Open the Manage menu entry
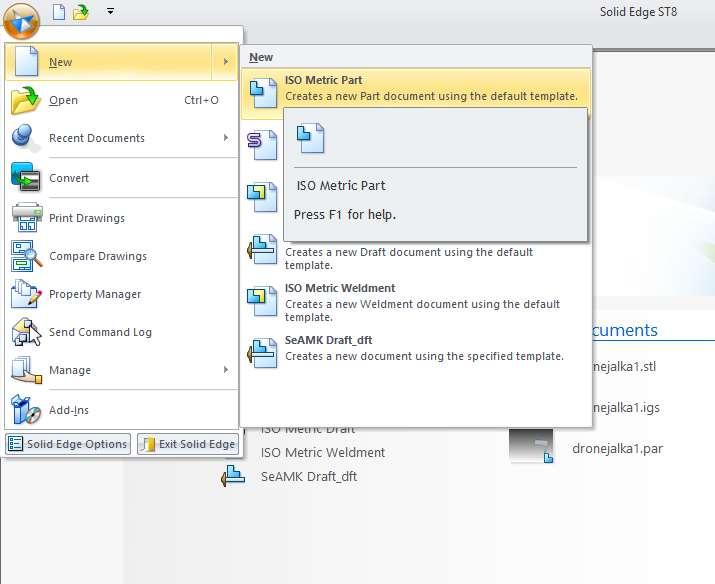 (x=122, y=370)
